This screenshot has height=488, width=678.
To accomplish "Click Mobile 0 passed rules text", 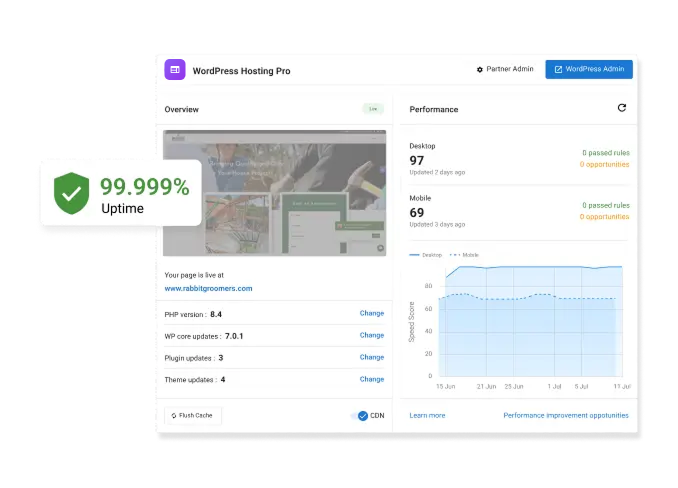I will [606, 205].
